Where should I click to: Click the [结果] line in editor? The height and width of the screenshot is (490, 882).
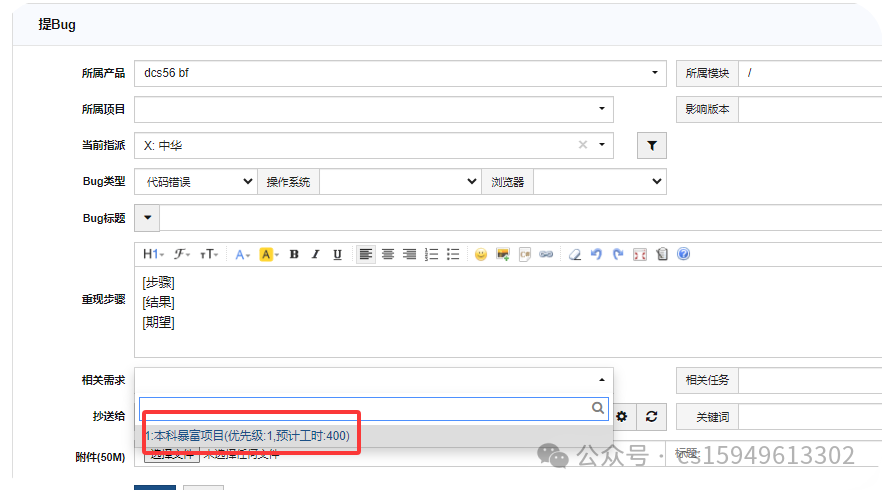click(159, 303)
